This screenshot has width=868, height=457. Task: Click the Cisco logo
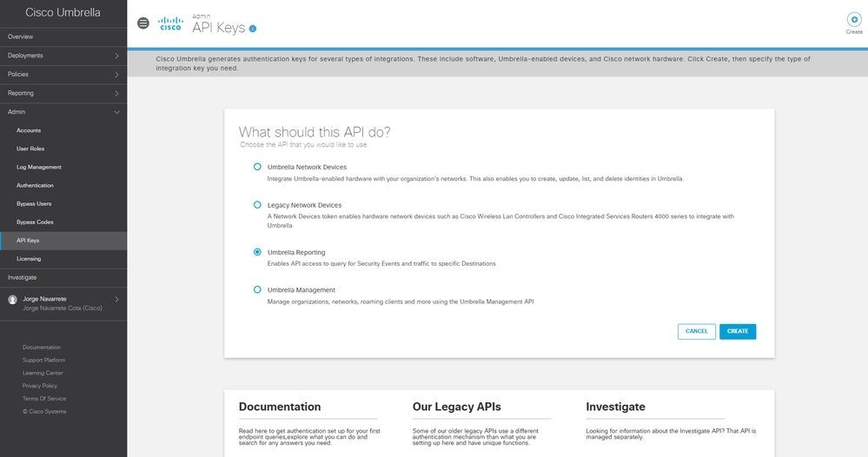170,23
